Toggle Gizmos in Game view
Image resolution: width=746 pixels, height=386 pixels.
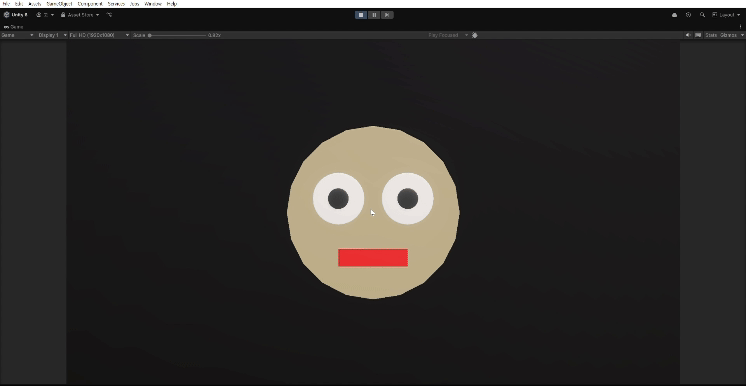(x=728, y=35)
